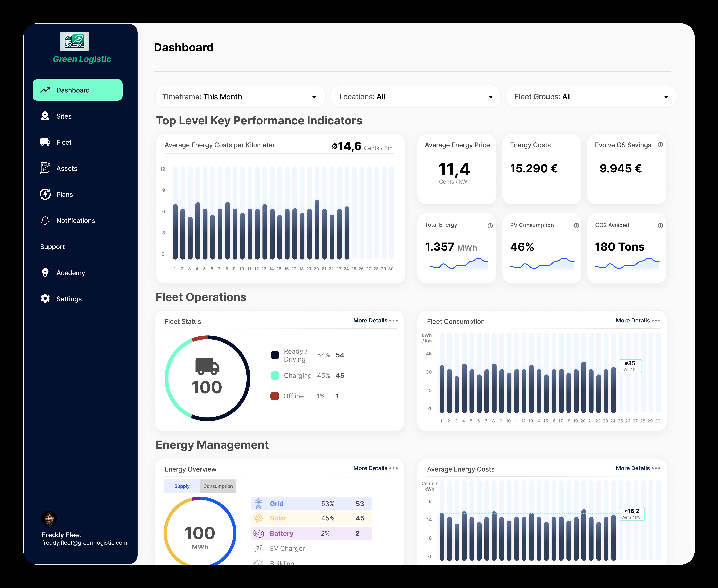Open the Fleet menu item
This screenshot has width=718, height=588.
click(64, 142)
